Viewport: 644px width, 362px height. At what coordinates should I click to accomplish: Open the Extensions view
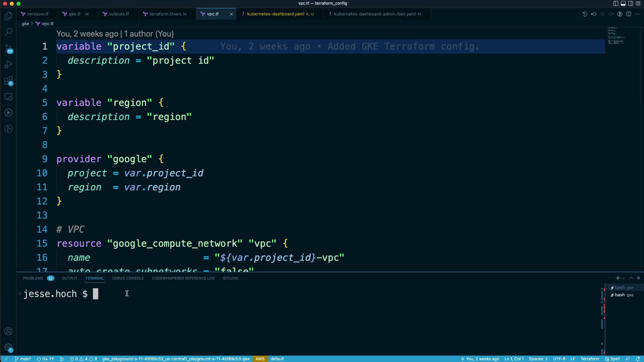[x=8, y=81]
